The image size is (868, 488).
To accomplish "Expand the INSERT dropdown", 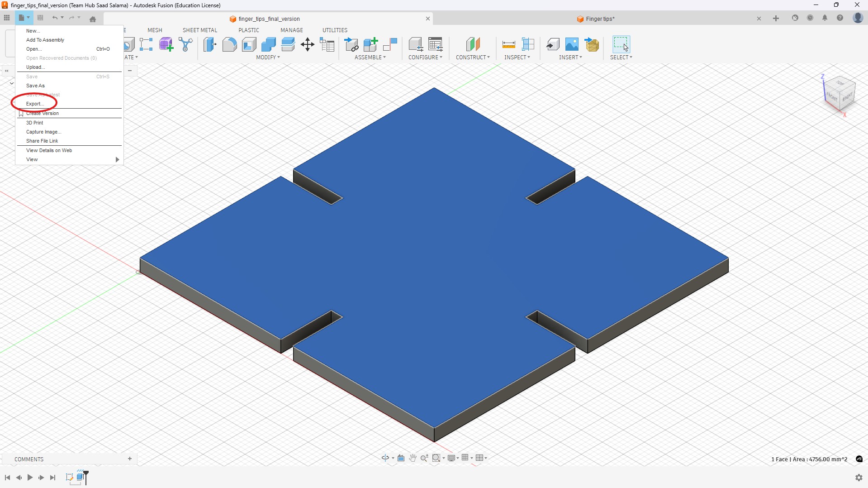I will pyautogui.click(x=570, y=57).
